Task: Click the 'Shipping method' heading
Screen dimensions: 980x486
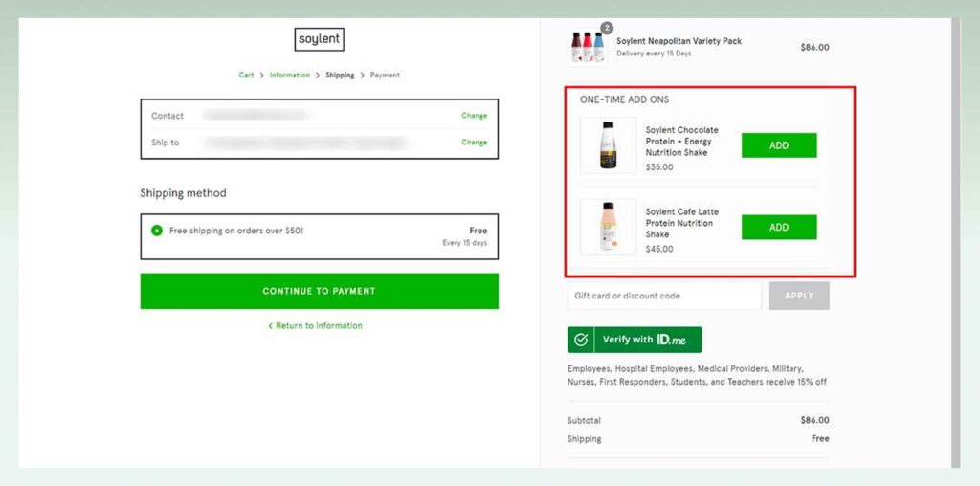Action: [x=183, y=193]
